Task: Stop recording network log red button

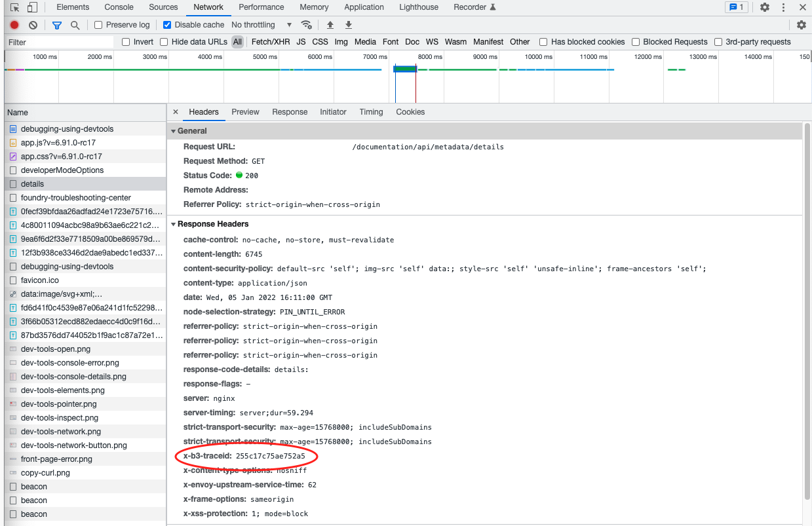Action: 14,25
